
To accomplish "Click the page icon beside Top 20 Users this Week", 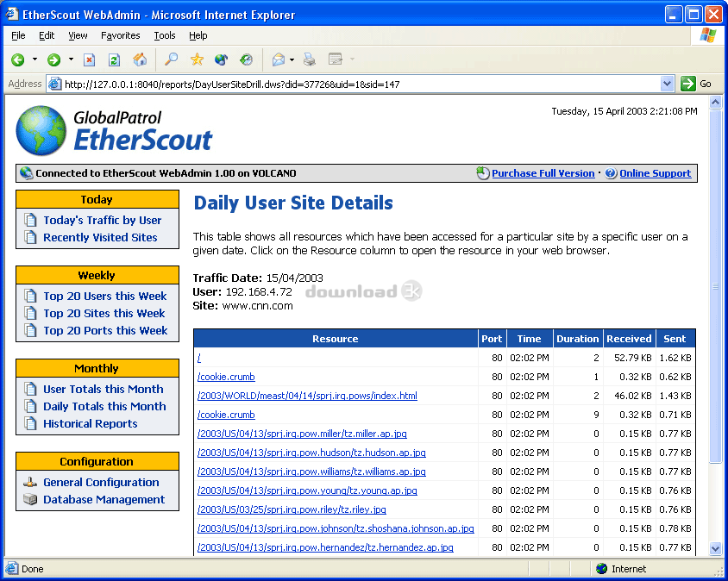I will [31, 296].
